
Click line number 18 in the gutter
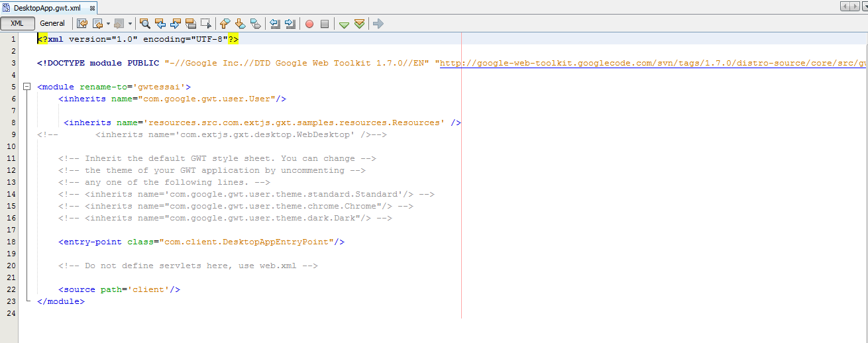(11, 242)
